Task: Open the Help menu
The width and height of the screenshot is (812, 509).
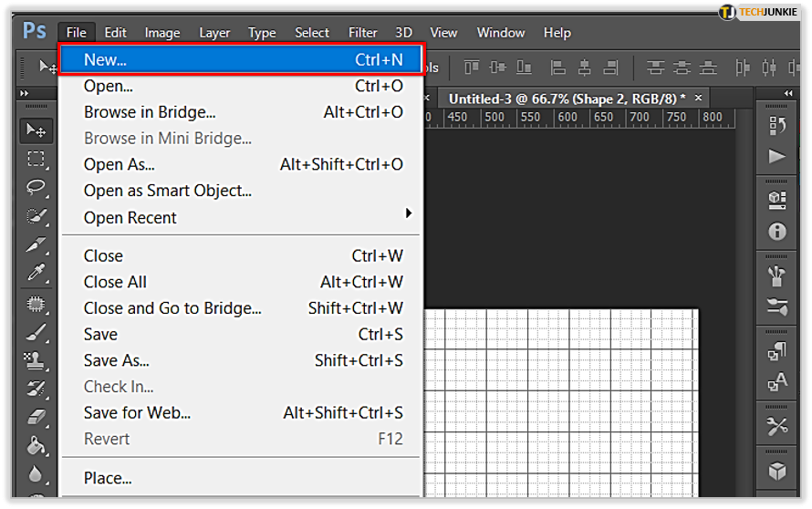Action: click(x=557, y=33)
